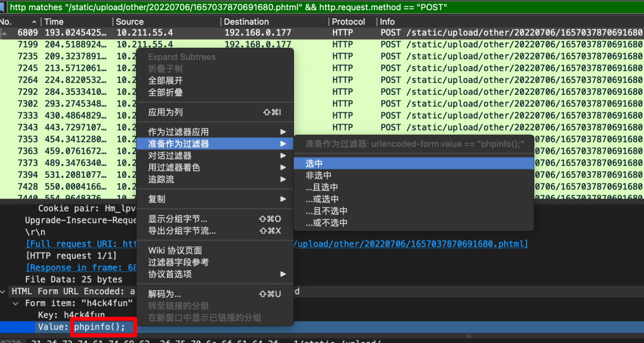This screenshot has height=343, width=644.
Task: Select packet number 7363 row
Action: tap(68, 151)
